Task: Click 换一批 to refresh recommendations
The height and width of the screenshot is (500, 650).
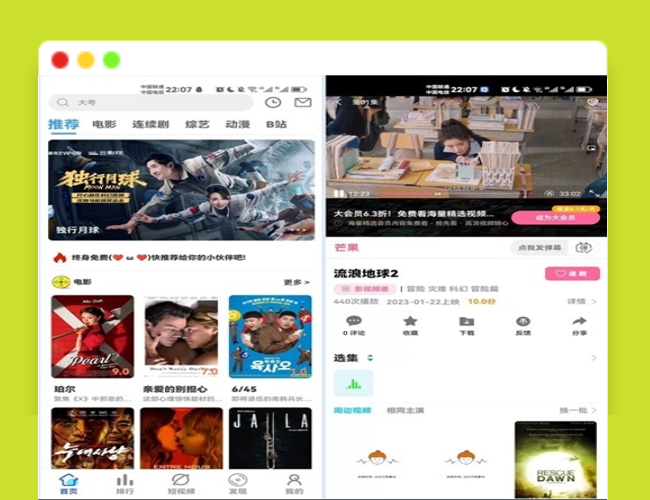Action: pos(578,410)
